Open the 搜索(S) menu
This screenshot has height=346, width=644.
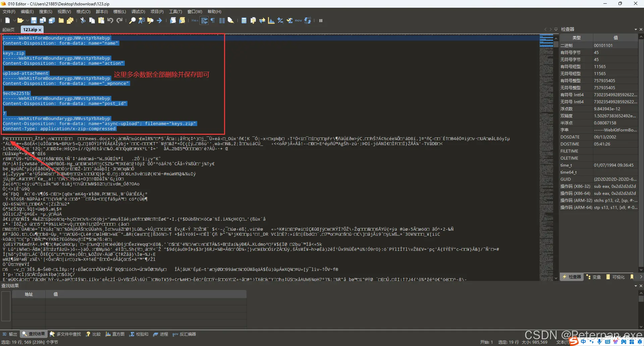(x=46, y=12)
